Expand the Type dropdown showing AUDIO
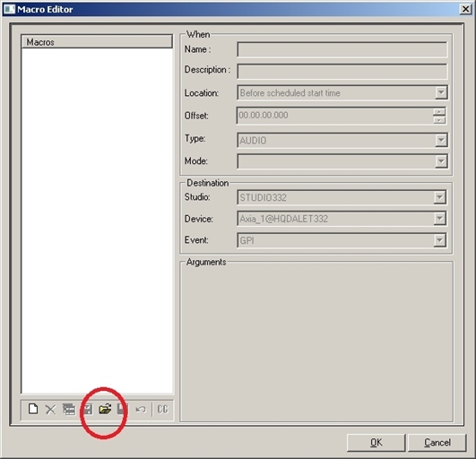The height and width of the screenshot is (459, 476). point(441,140)
